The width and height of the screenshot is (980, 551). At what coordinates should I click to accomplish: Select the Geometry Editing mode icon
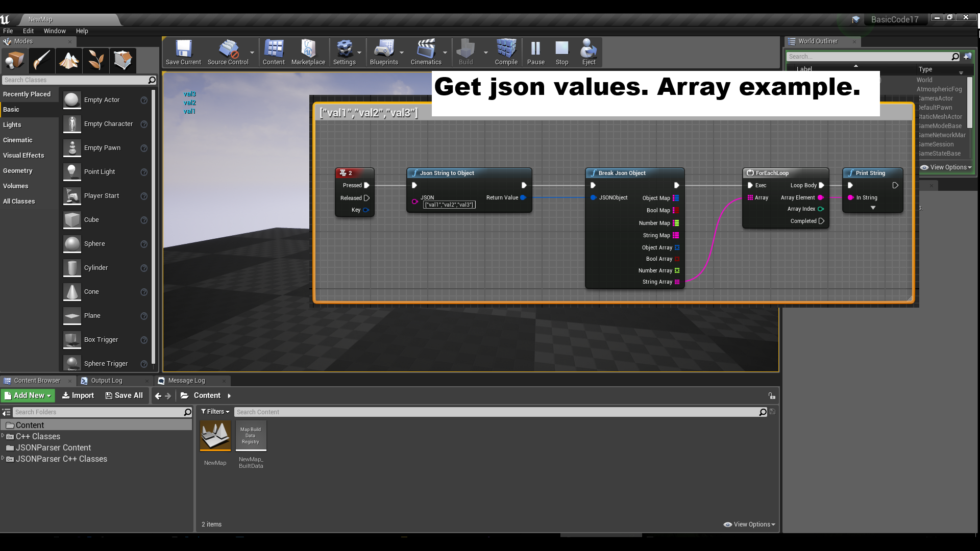pyautogui.click(x=122, y=61)
